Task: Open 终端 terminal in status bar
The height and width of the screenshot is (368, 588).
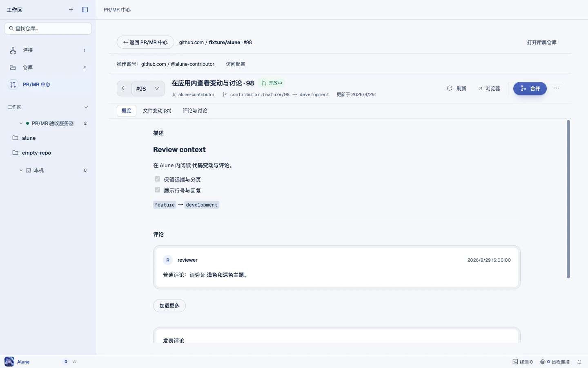Action: click(x=523, y=362)
